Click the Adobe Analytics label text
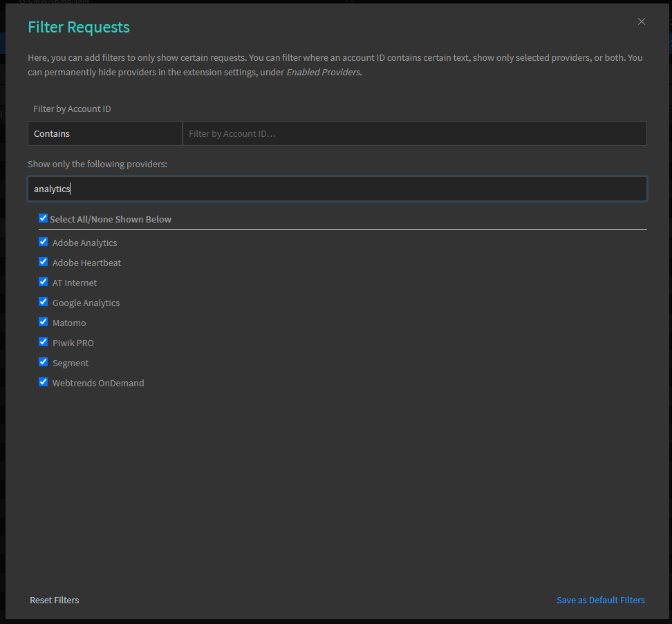The width and height of the screenshot is (672, 624). coord(85,243)
